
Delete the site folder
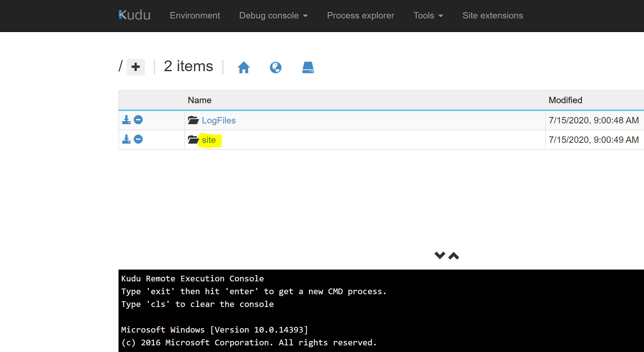click(x=138, y=139)
